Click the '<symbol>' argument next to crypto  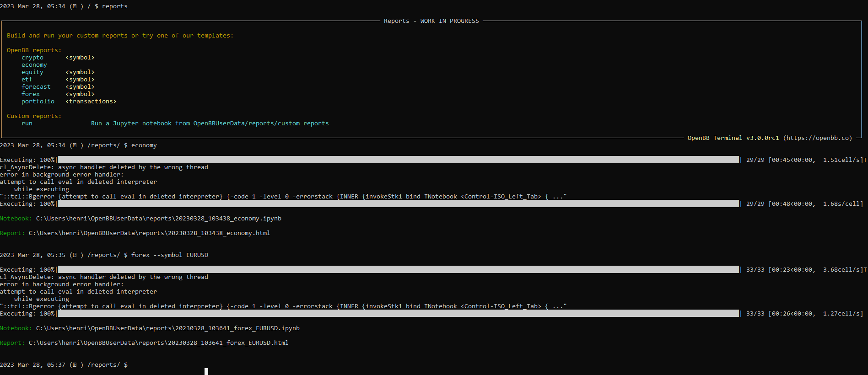pyautogui.click(x=80, y=58)
